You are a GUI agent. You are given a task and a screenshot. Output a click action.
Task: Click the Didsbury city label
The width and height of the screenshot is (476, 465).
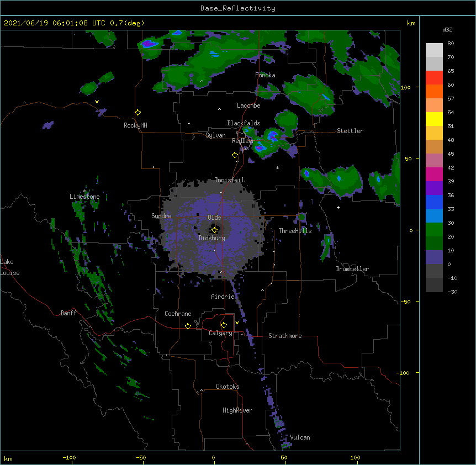click(212, 238)
